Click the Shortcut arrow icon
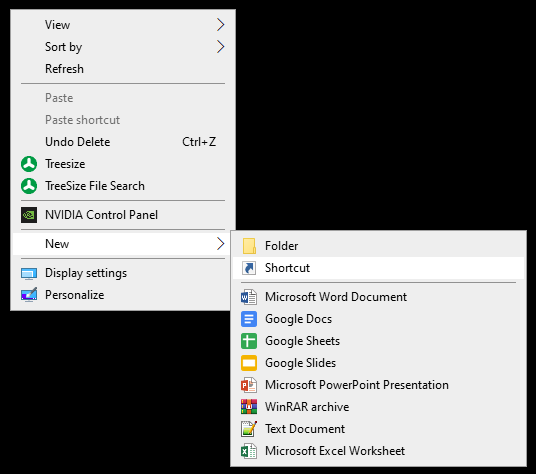The width and height of the screenshot is (536, 474). [249, 268]
